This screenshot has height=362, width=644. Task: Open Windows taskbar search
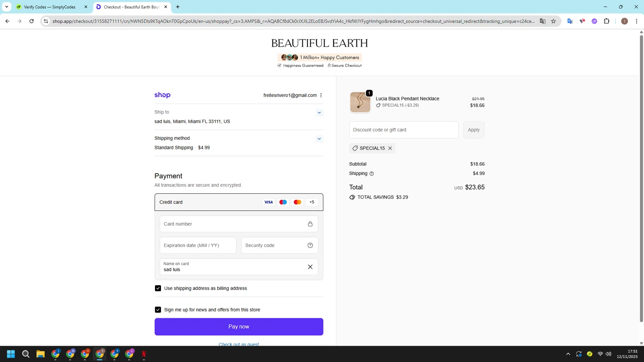pyautogui.click(x=26, y=354)
